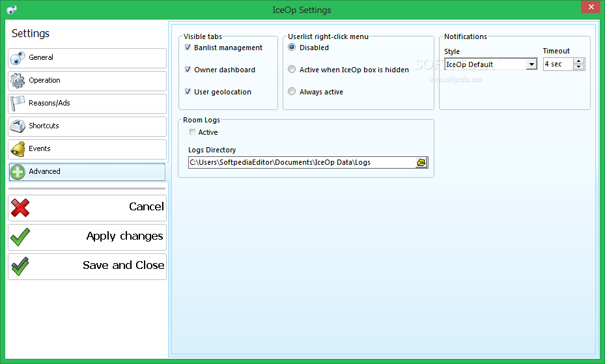Toggle Owner dashboard checkbox

[188, 70]
